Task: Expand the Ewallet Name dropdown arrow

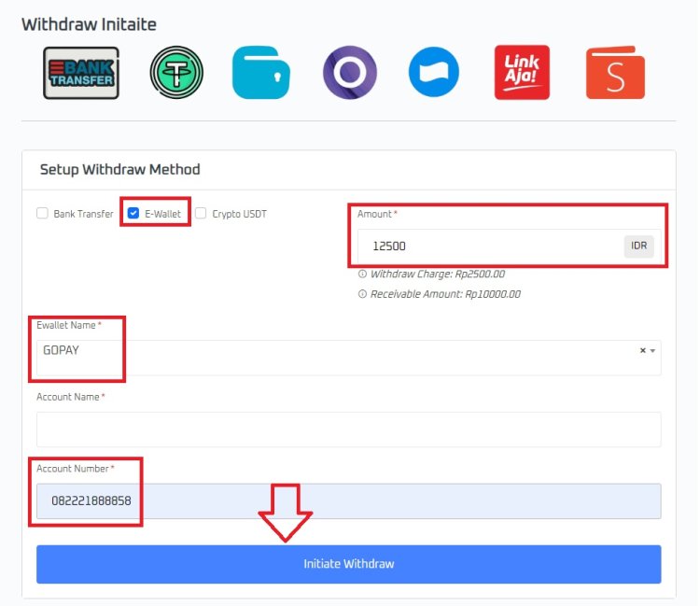Action: click(652, 351)
